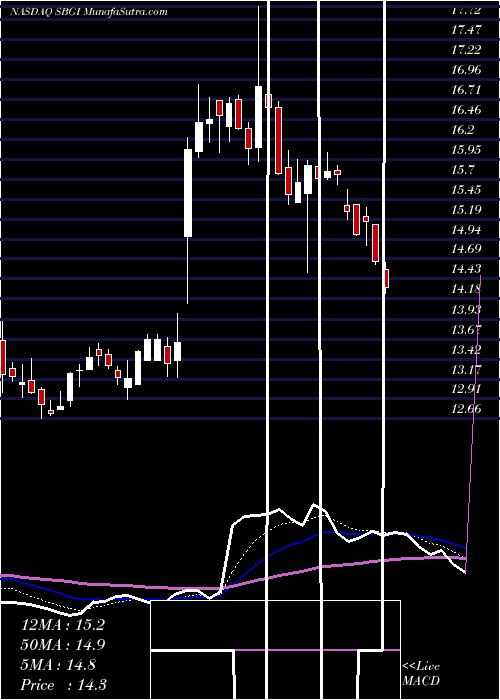Click the 15.95 price axis label

[x=466, y=150]
